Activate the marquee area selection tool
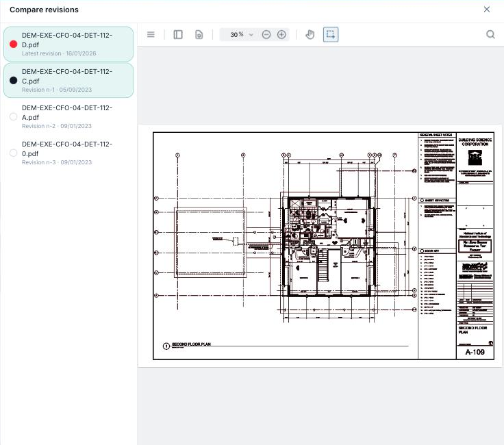This screenshot has height=445, width=504. [331, 34]
